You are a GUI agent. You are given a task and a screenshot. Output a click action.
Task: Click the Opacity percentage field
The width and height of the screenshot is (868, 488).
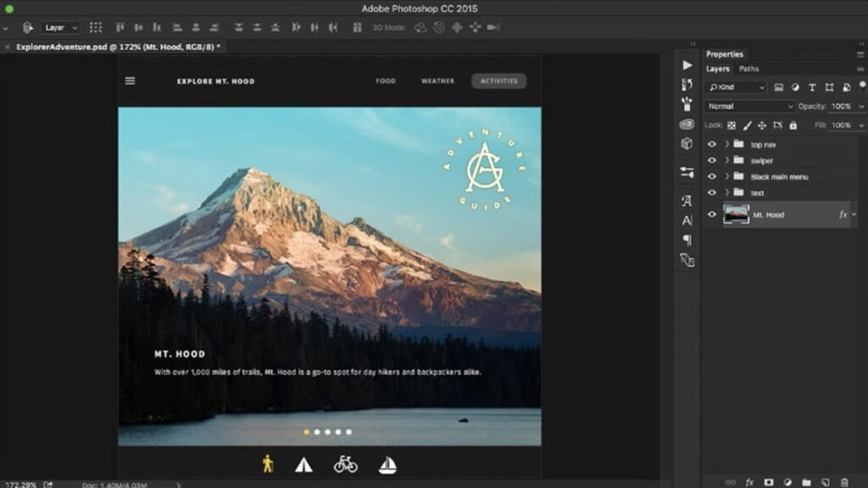(841, 107)
